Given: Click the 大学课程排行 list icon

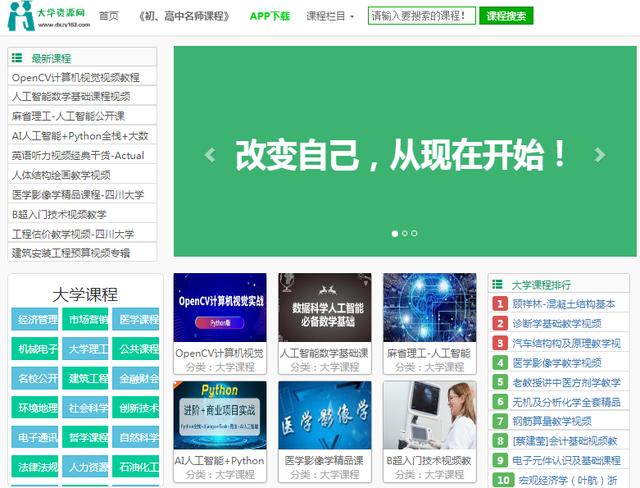Looking at the screenshot, I should pyautogui.click(x=498, y=284).
